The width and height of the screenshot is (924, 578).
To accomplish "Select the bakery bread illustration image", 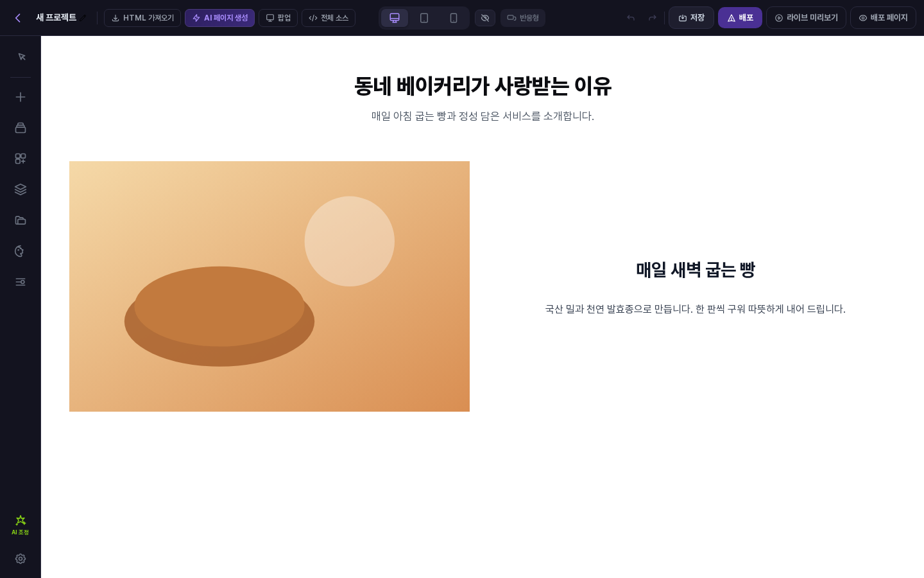I will coord(269,286).
